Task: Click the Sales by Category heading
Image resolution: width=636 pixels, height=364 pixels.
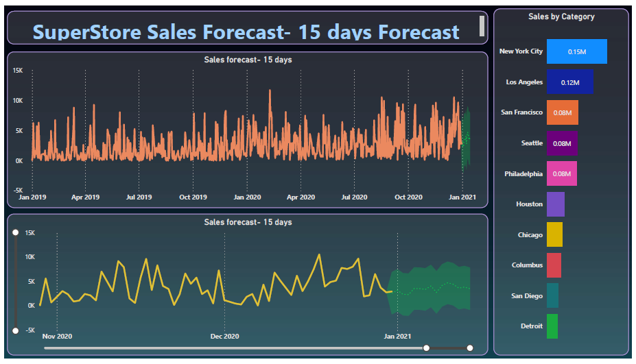Action: pos(561,16)
